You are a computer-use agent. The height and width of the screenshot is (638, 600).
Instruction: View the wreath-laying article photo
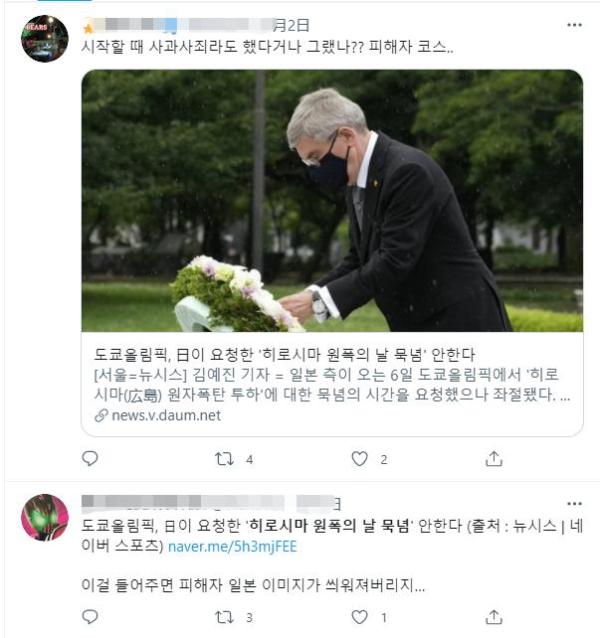click(x=332, y=201)
